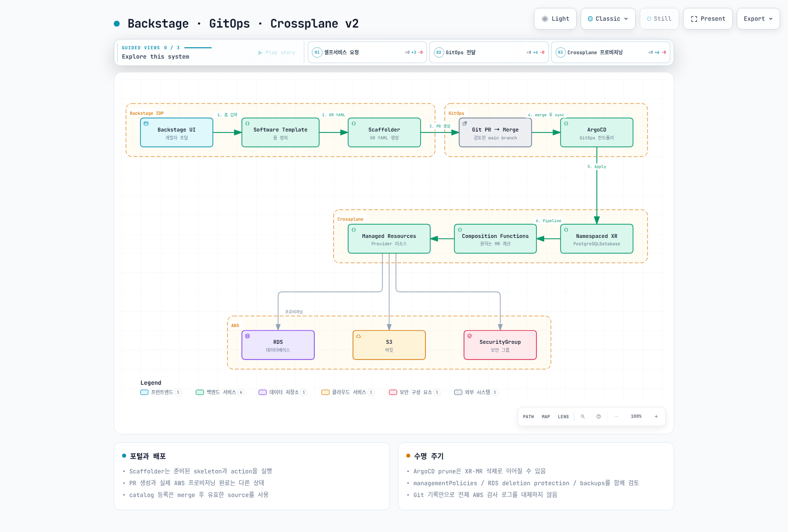Click the 5. Apply edge label
788x532 pixels.
point(596,167)
